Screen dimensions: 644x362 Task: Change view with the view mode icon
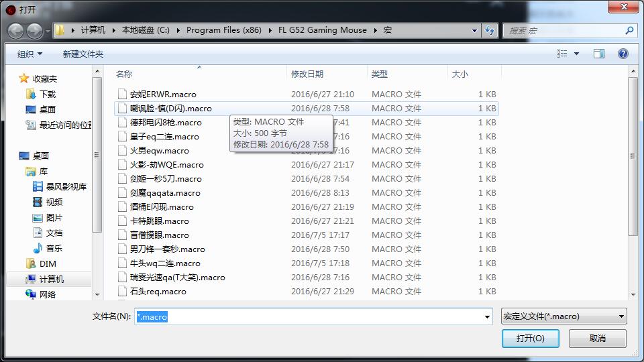tap(562, 54)
